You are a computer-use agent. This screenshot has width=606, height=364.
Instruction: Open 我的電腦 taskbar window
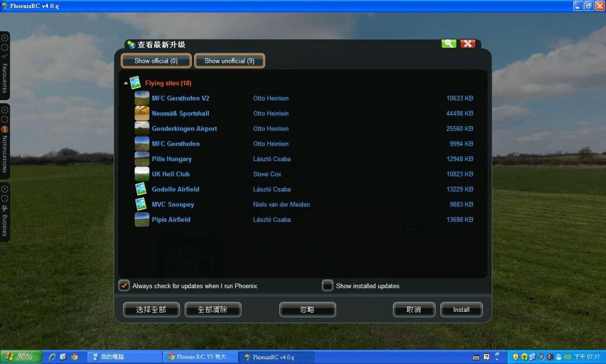[x=125, y=357]
